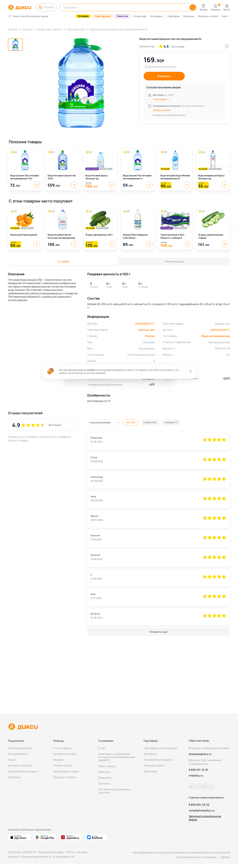Switch to the Рекомендации tab
The width and height of the screenshot is (238, 868).
[174, 262]
